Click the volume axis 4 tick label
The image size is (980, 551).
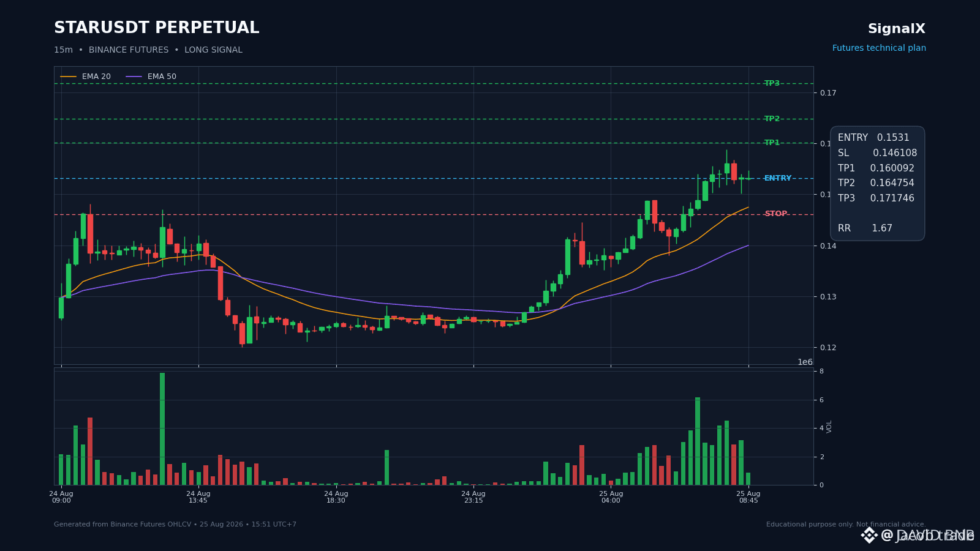[x=821, y=429]
